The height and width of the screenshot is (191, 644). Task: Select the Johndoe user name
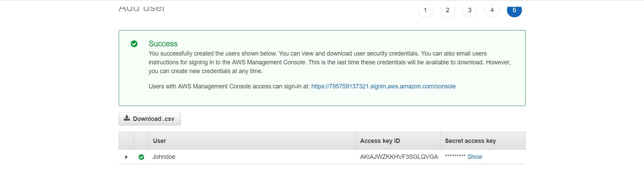tap(164, 157)
